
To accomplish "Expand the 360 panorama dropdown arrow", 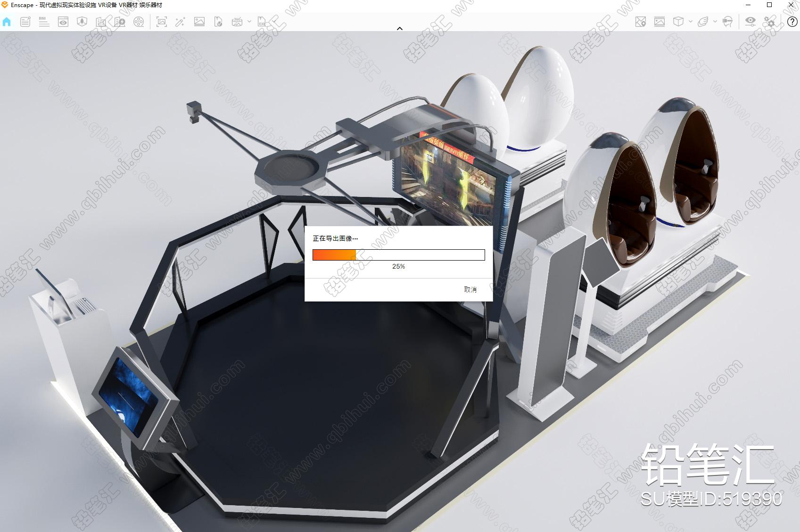I will 249,22.
